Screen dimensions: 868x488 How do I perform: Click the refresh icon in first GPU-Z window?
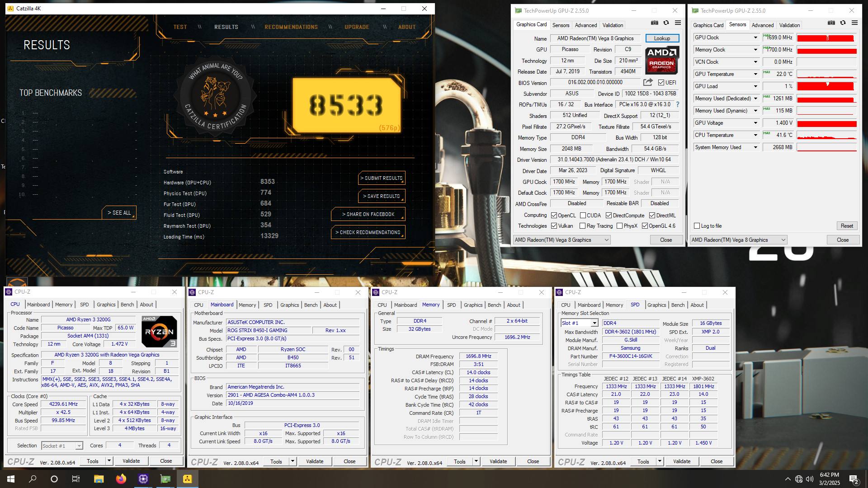pyautogui.click(x=666, y=23)
